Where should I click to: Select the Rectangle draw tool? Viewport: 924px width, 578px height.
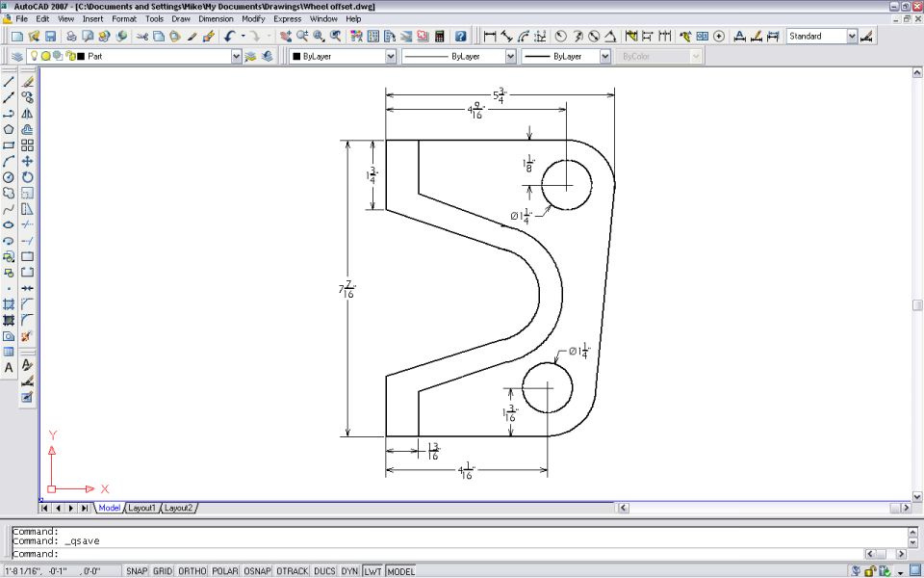pyautogui.click(x=9, y=145)
